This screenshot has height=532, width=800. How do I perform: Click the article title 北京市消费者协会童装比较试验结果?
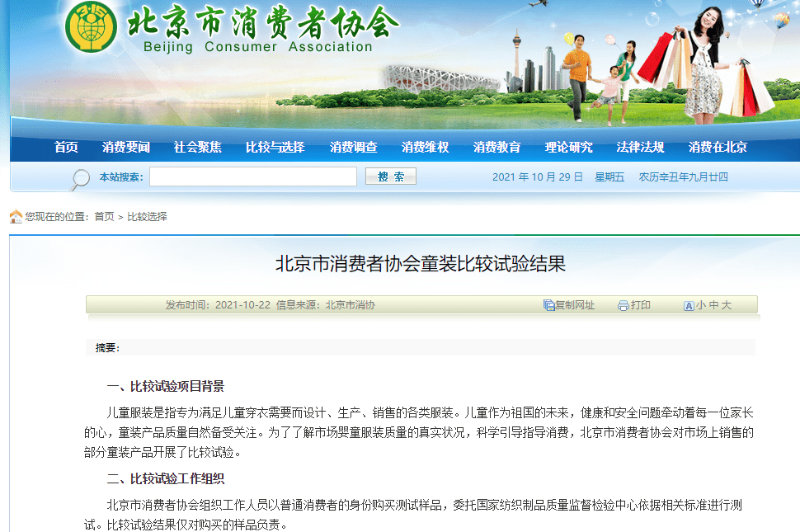point(421,264)
